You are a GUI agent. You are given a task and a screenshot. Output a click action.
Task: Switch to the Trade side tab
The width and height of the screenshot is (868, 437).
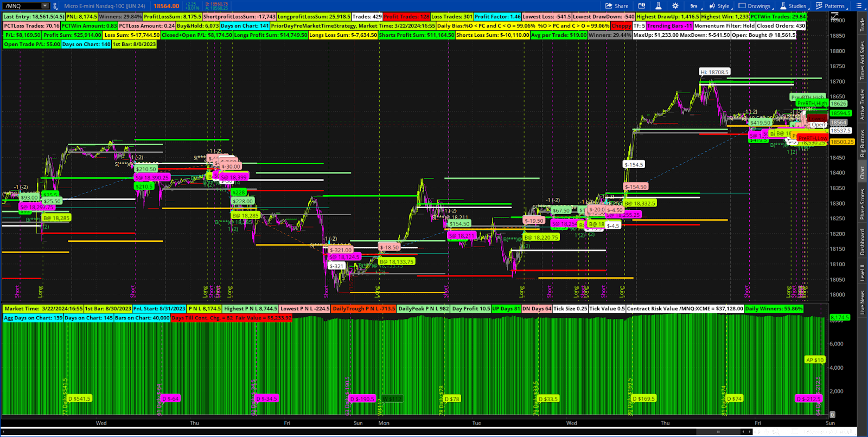[862, 24]
